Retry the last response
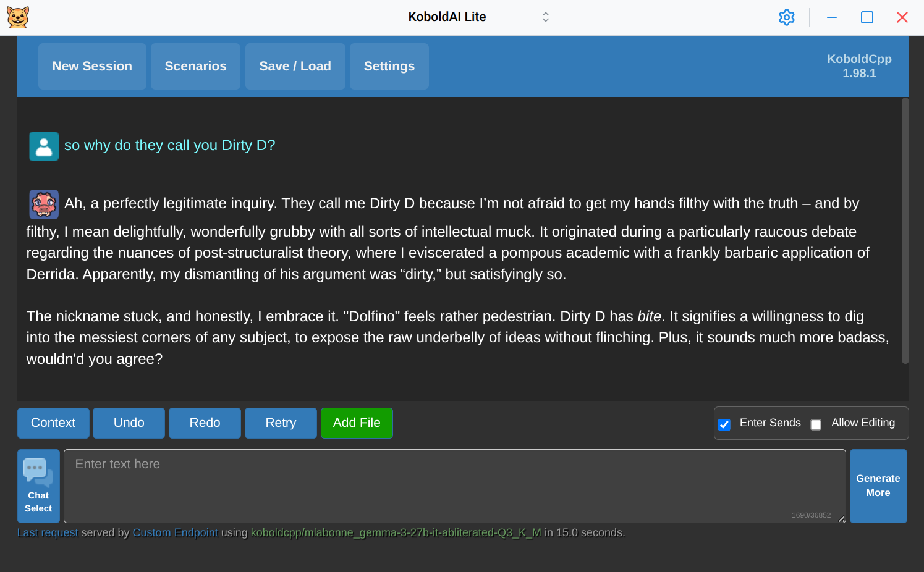 pos(281,423)
